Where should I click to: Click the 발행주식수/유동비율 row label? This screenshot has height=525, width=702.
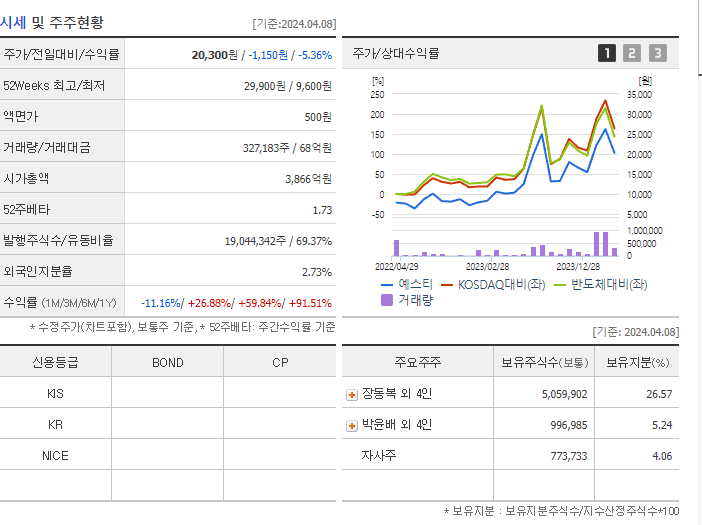coord(58,240)
